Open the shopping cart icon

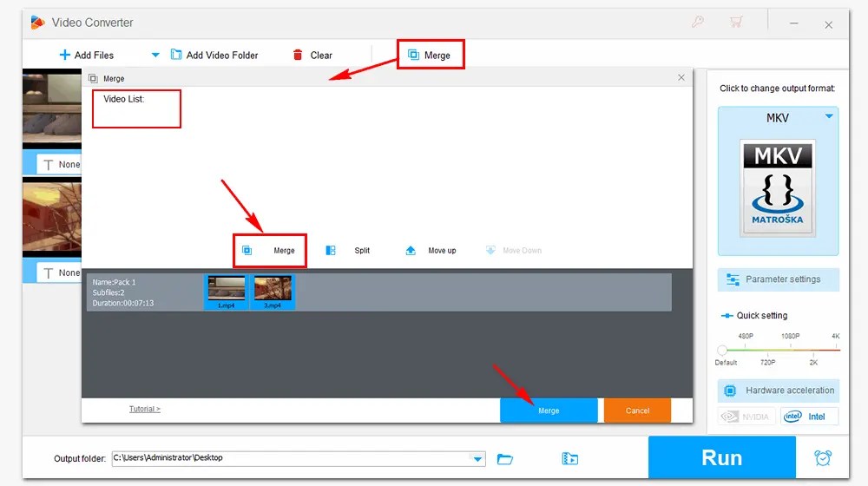736,23
